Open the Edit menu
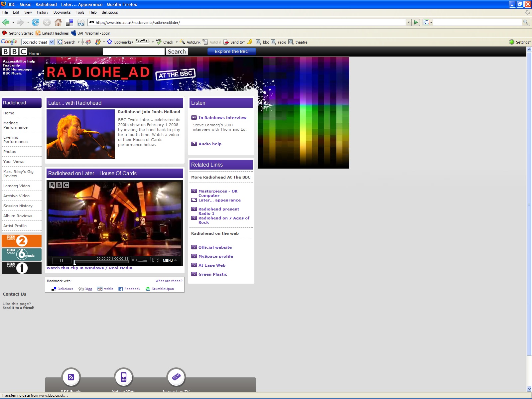This screenshot has width=532, height=399. pyautogui.click(x=16, y=12)
